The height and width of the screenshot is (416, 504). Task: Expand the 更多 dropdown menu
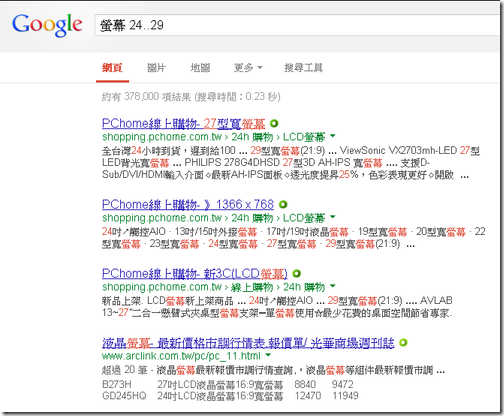[x=248, y=68]
